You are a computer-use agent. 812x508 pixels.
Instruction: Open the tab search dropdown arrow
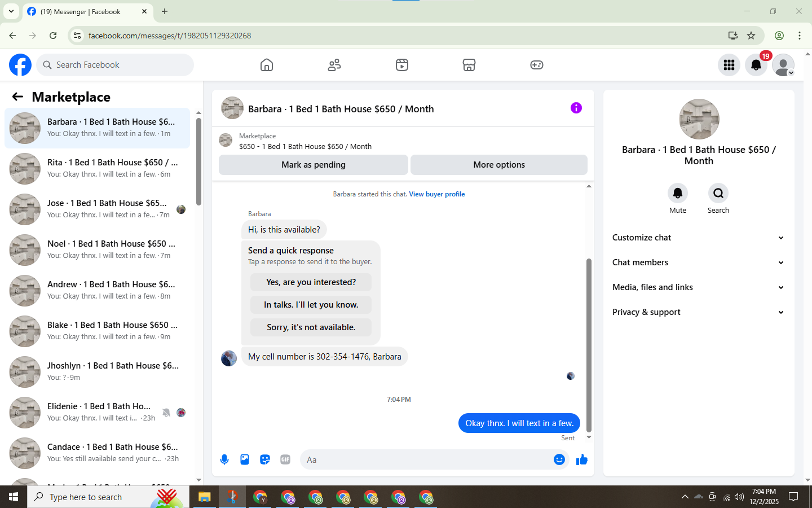click(11, 11)
